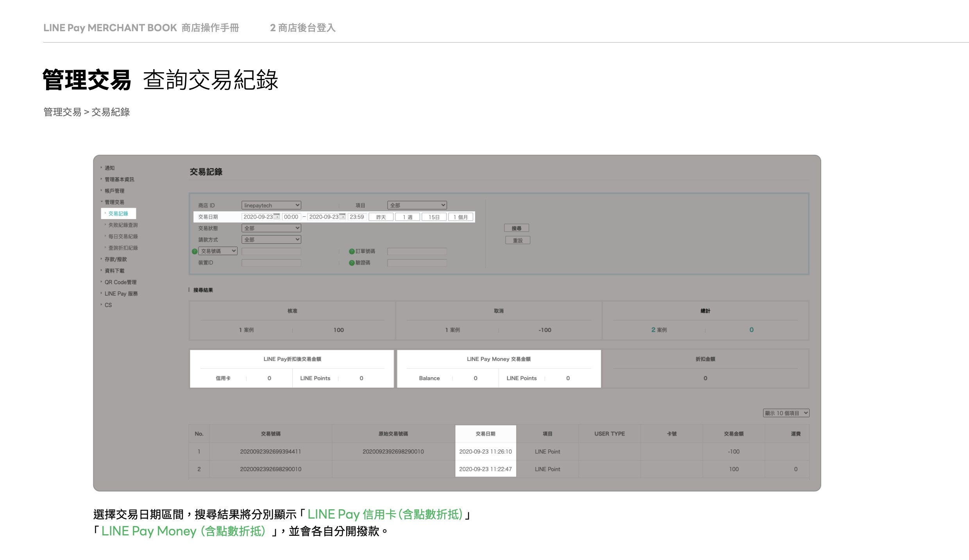Image resolution: width=969 pixels, height=560 pixels.
Task: Click the help icon beside 訂單號碼
Action: (x=352, y=251)
